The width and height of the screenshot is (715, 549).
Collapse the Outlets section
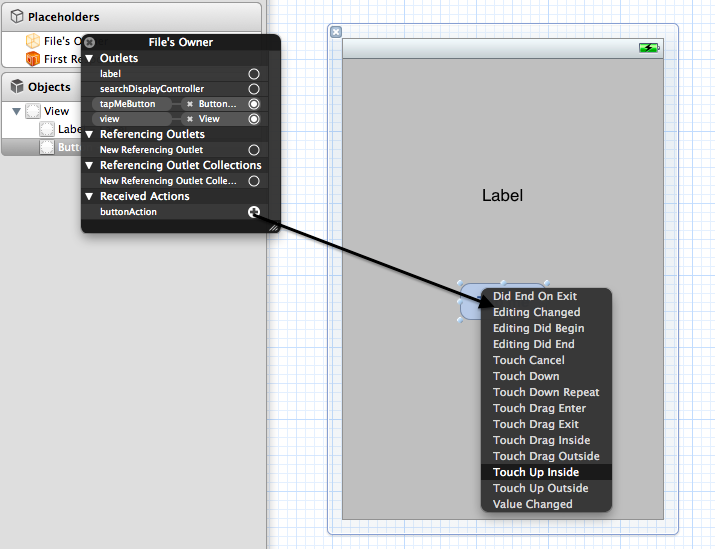pos(89,58)
